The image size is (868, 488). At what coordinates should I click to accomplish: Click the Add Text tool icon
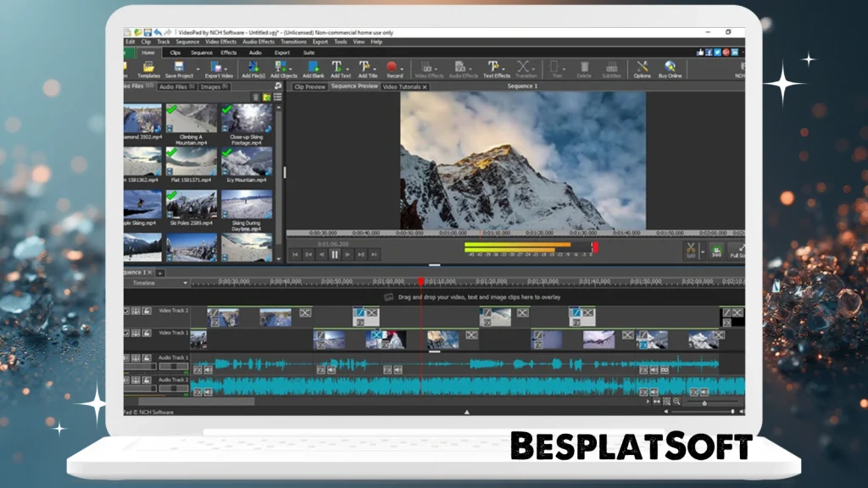click(338, 68)
